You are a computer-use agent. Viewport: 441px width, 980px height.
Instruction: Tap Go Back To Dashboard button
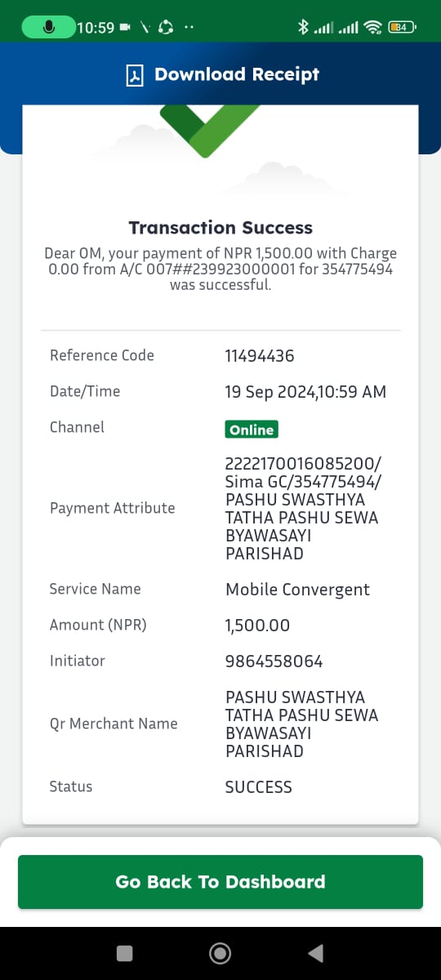coord(220,882)
